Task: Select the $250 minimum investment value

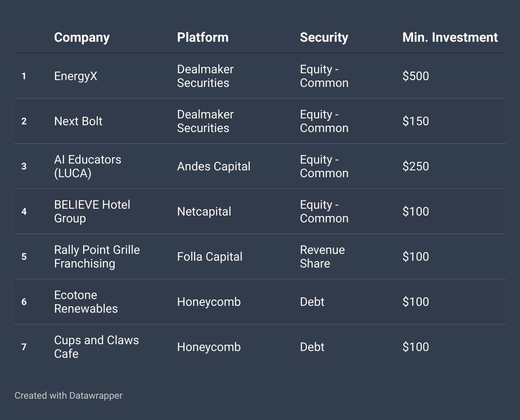Action: [x=416, y=167]
